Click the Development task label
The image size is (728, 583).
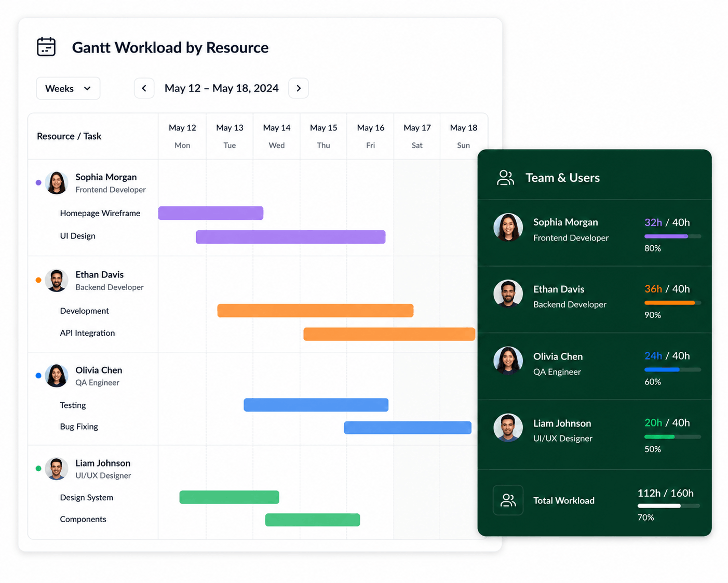coord(85,311)
